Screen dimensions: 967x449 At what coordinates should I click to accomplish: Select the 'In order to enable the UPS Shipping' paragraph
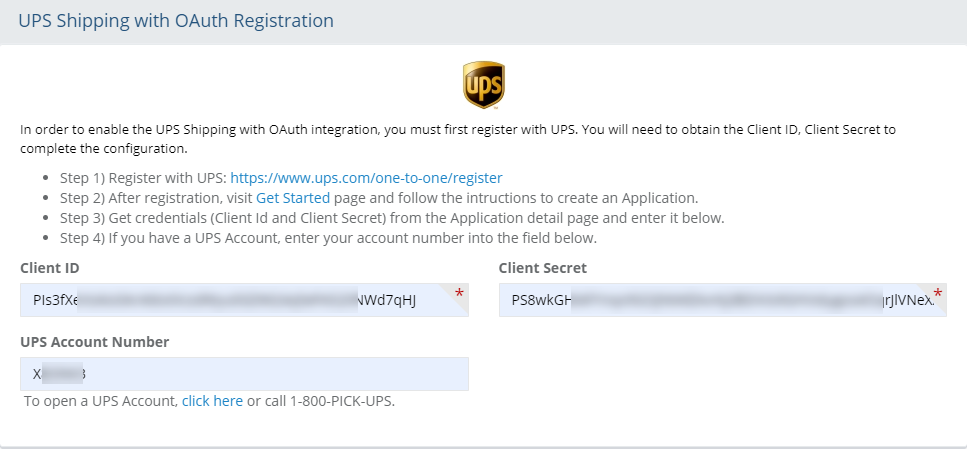coord(458,139)
